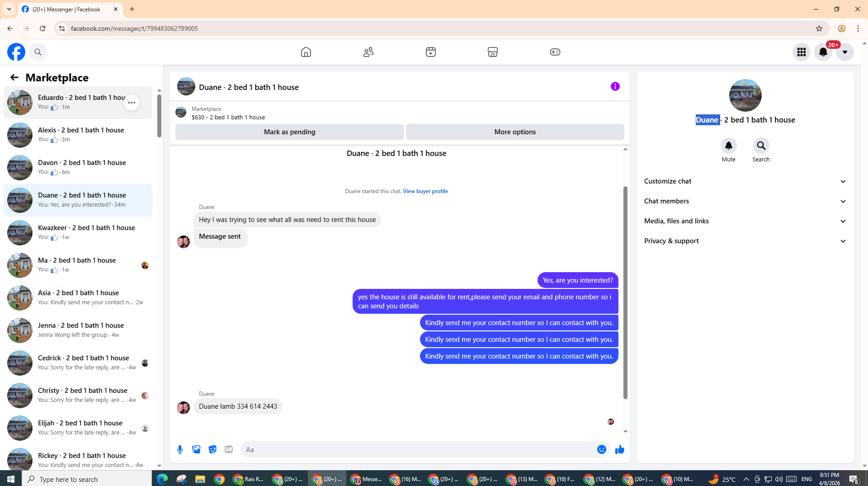Open View buyer profile link

pyautogui.click(x=425, y=191)
